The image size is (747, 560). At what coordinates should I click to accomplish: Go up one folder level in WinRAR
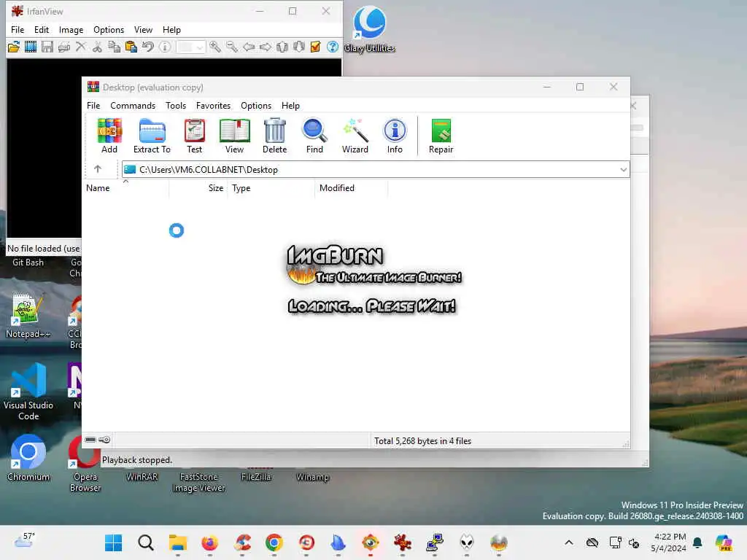point(98,169)
